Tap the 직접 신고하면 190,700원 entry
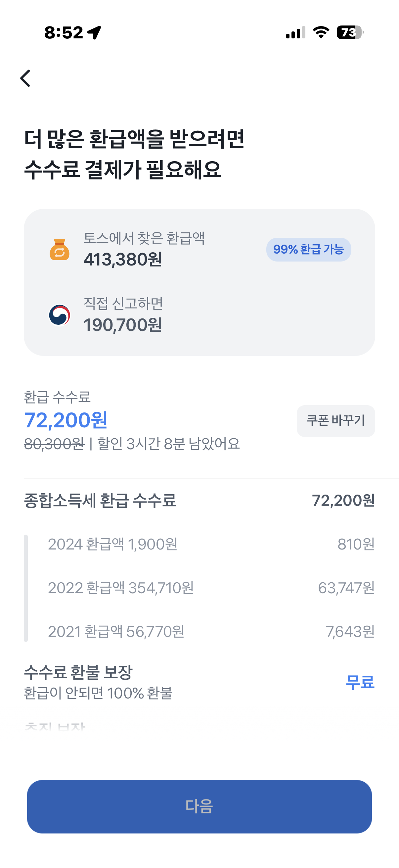Image resolution: width=399 pixels, height=868 pixels. [123, 315]
